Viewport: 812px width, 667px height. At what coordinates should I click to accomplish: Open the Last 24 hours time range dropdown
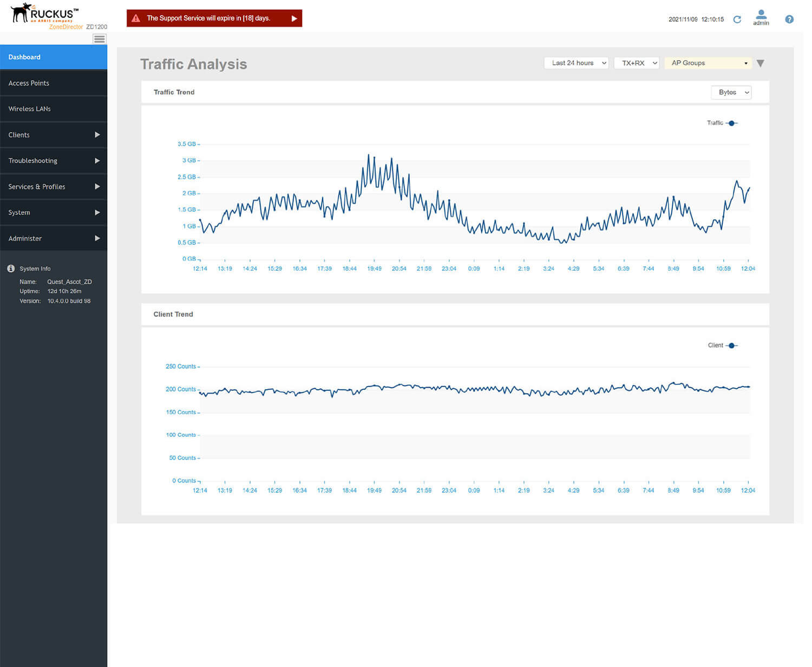576,63
